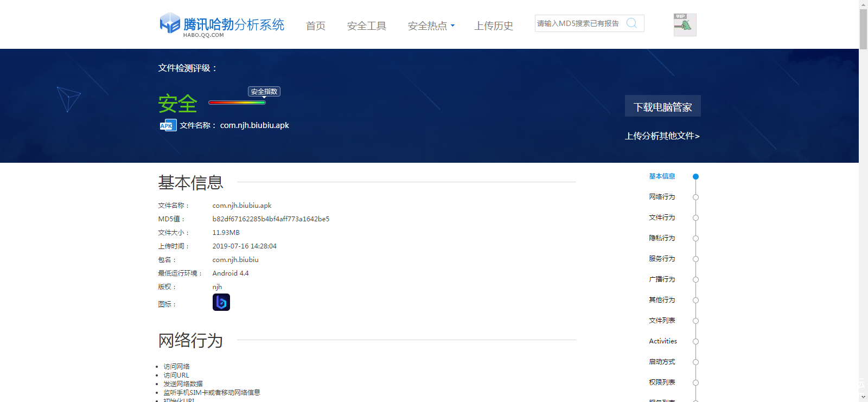
Task: Click the timeline dot beside Activities
Action: (695, 341)
